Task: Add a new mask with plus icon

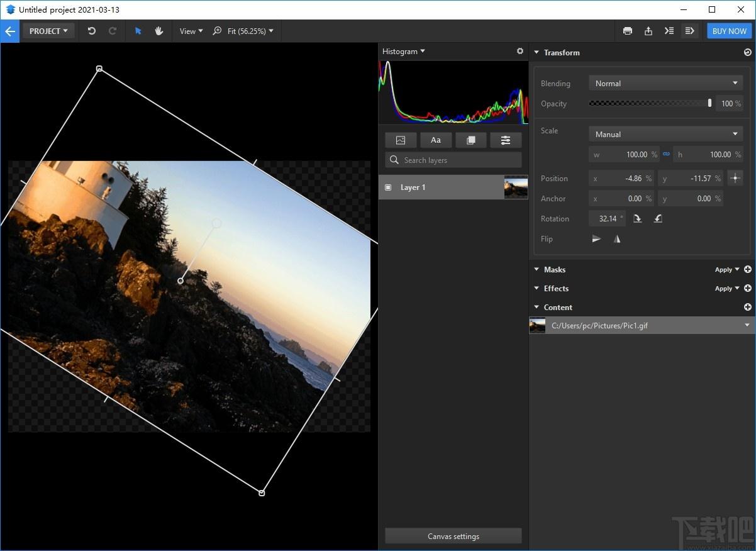Action: click(x=748, y=269)
